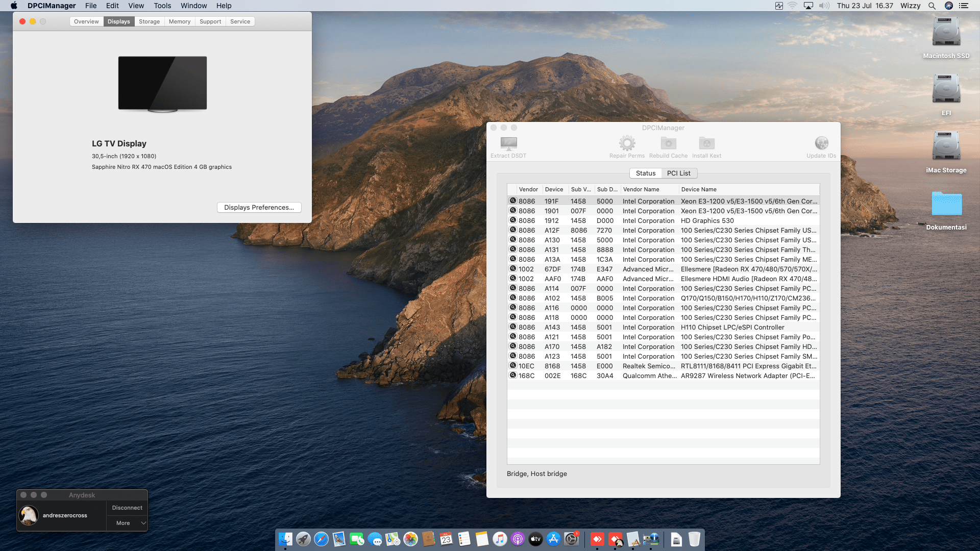Select the PCI List tab
This screenshot has height=551, width=980.
679,173
